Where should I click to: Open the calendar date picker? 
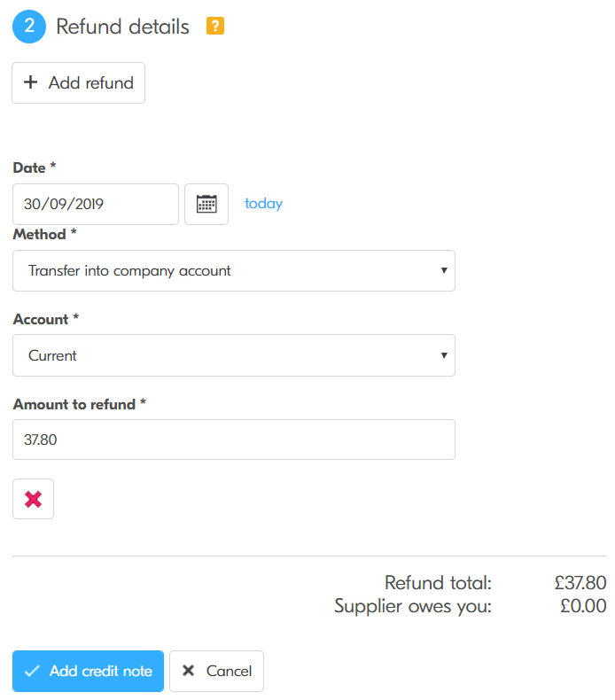[206, 204]
